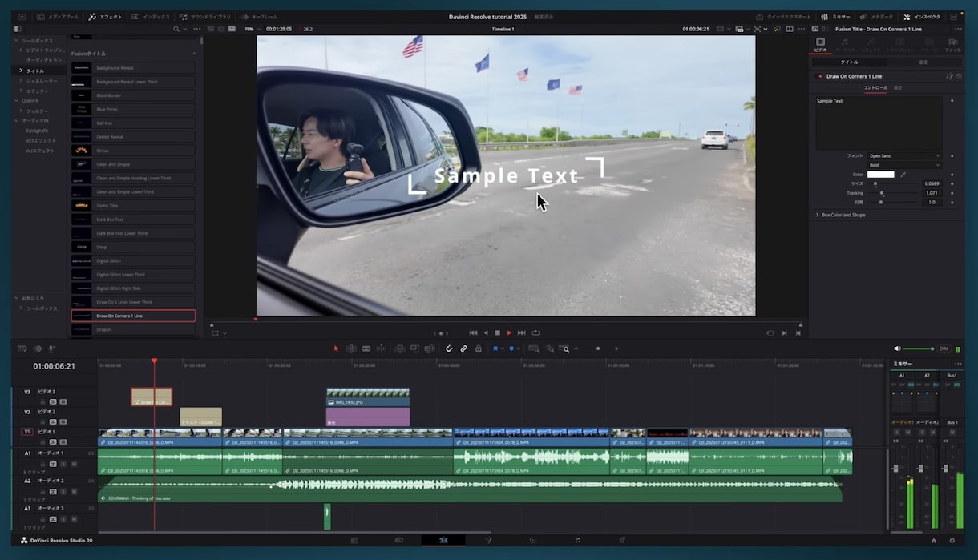Click the effects library search magnifier icon
Image resolution: width=978 pixels, height=560 pixels.
pos(176,29)
